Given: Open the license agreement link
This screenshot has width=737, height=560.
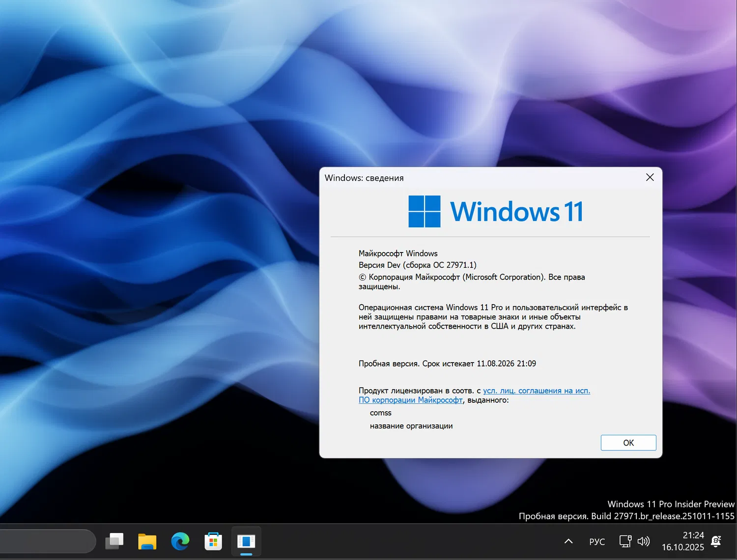Looking at the screenshot, I should tap(537, 391).
